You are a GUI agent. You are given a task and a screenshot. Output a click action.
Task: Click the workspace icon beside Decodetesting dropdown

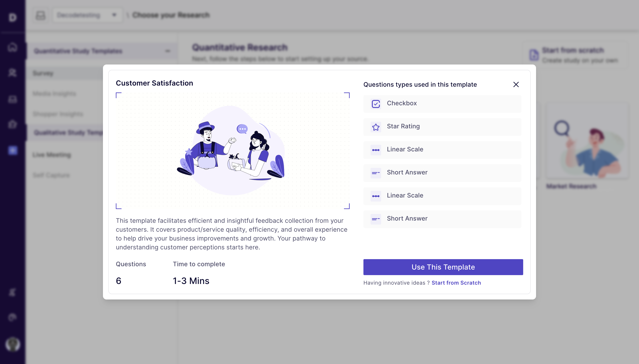coord(41,15)
